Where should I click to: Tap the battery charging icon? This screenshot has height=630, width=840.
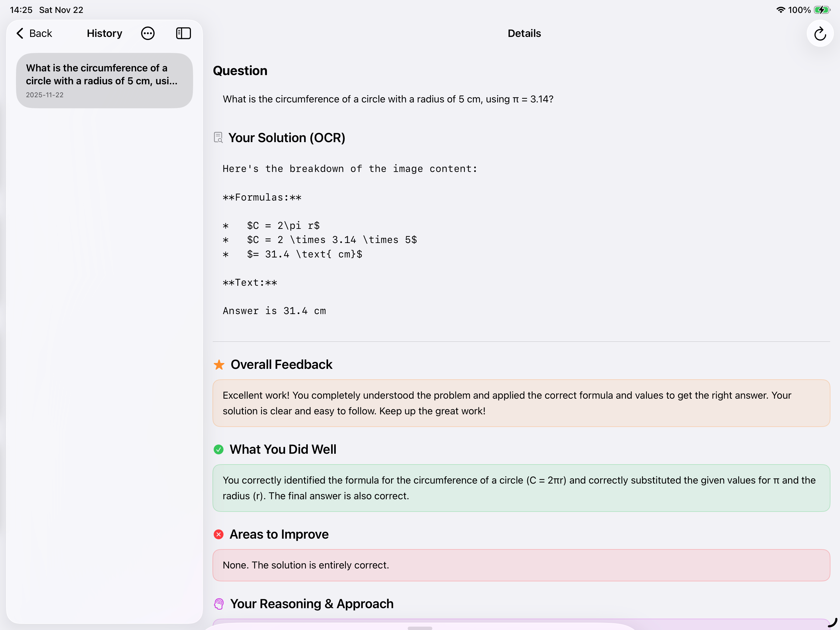(x=822, y=10)
